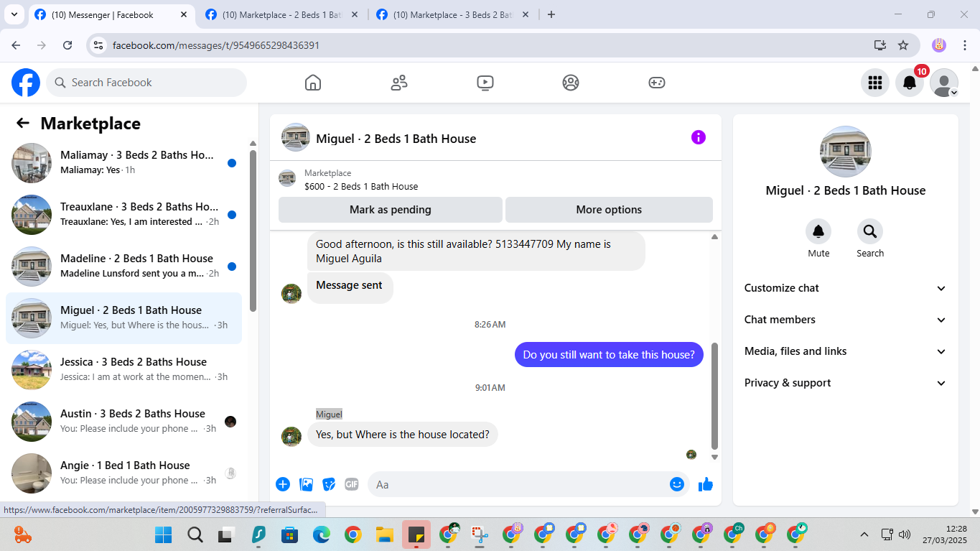Click Miguel's avatar beside his last message

[x=291, y=436]
